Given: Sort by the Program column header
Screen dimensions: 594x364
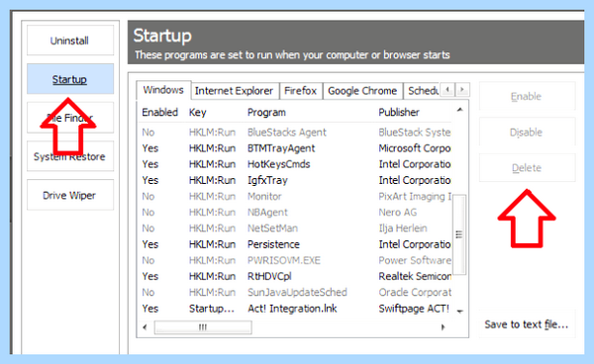Looking at the screenshot, I should (x=266, y=113).
